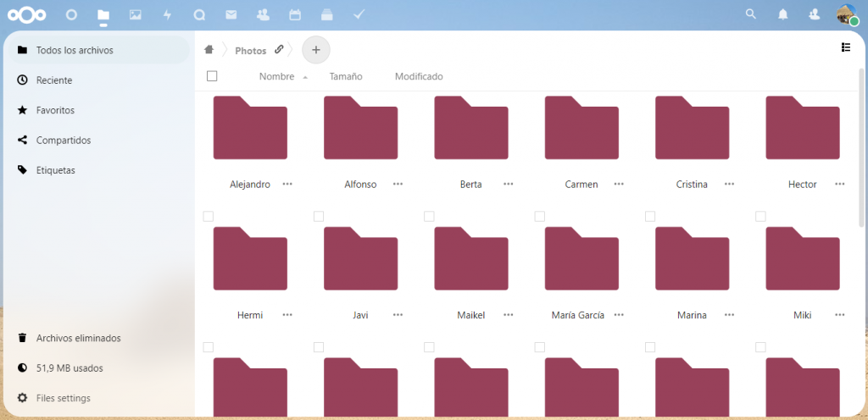The height and width of the screenshot is (420, 868).
Task: Switch to list view toggle icon
Action: (x=845, y=47)
